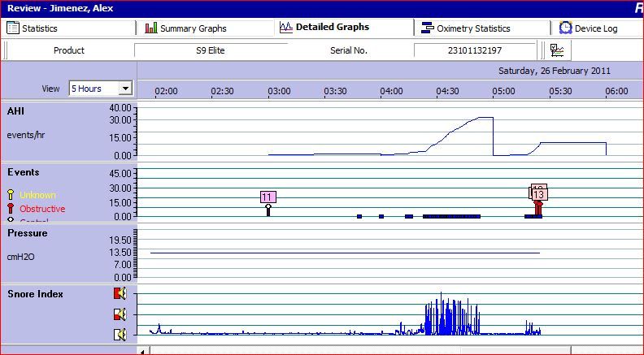Click the AHI graph title
This screenshot has height=355, width=644.
15,110
